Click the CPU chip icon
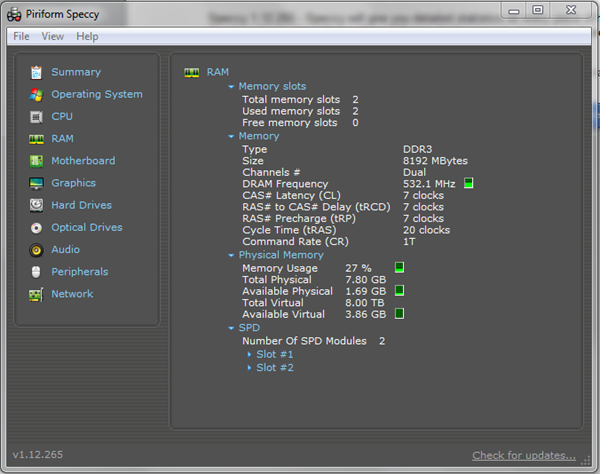The image size is (600, 474). [x=36, y=116]
